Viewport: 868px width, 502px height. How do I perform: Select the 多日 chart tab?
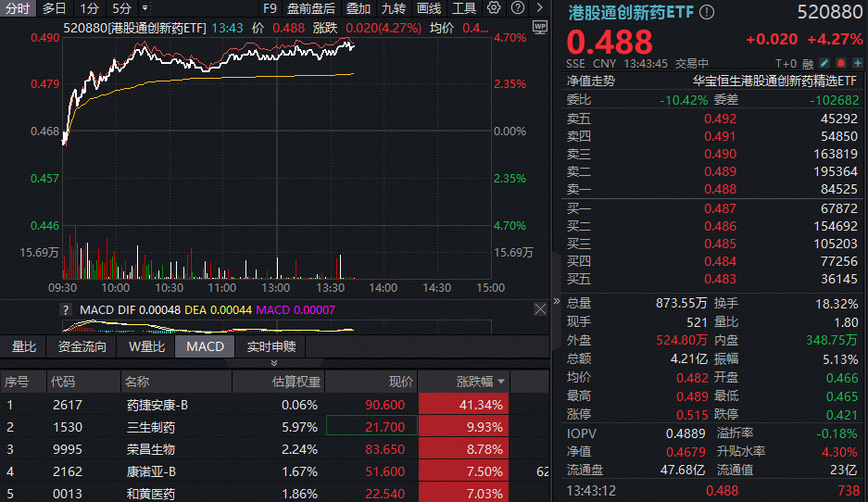click(x=54, y=8)
